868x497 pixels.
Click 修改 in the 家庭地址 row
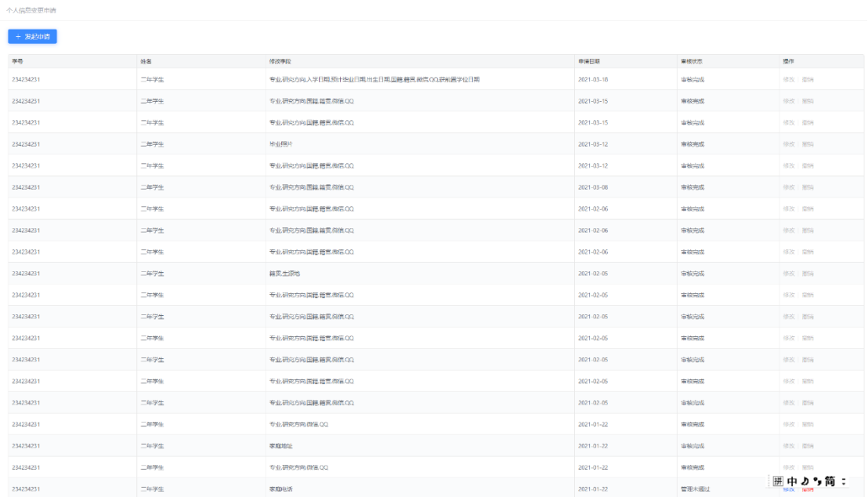tap(788, 446)
